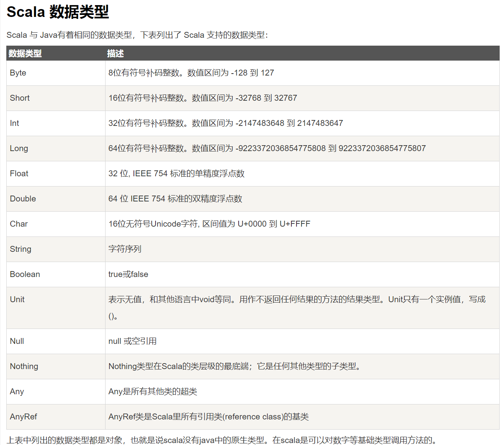Click the description "null 或空引用"
The height and width of the screenshot is (445, 504).
click(x=132, y=341)
